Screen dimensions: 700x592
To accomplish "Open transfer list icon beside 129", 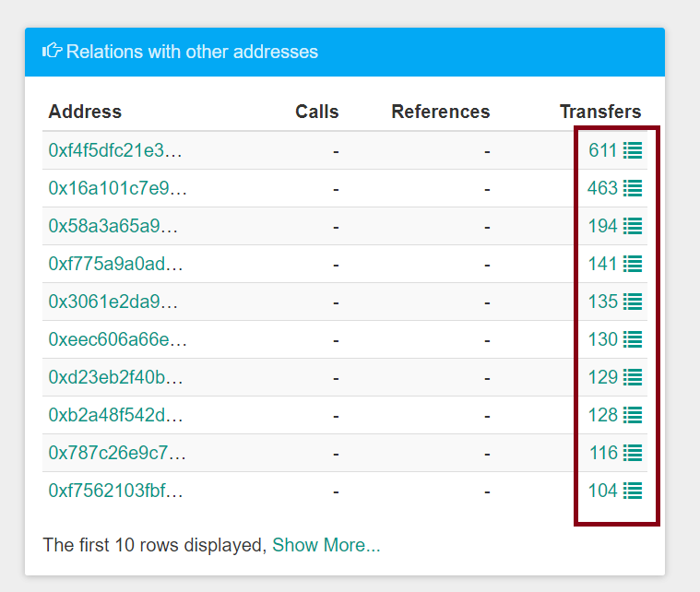I will click(x=633, y=377).
